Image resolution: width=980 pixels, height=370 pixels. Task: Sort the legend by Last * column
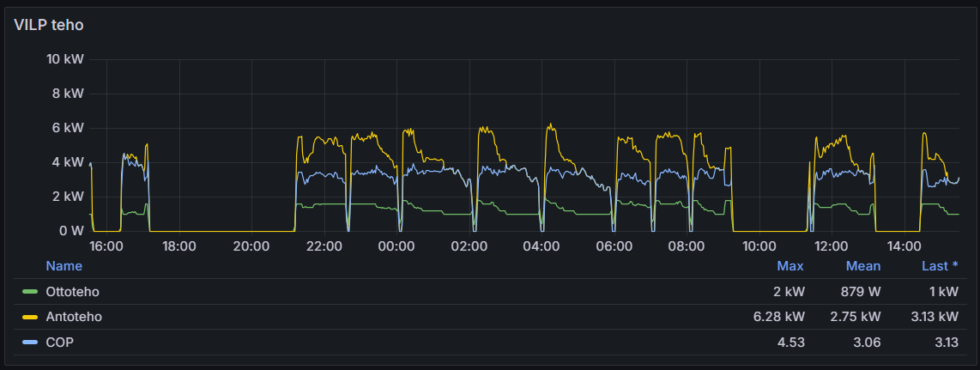[x=940, y=266]
